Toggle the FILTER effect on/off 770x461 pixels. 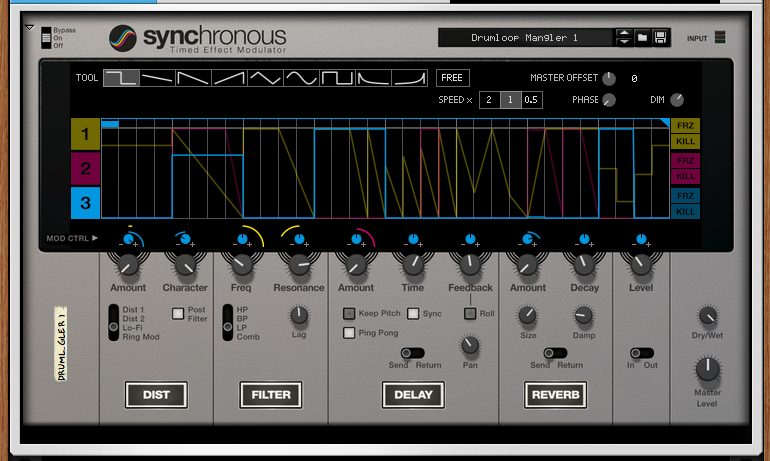pyautogui.click(x=271, y=395)
